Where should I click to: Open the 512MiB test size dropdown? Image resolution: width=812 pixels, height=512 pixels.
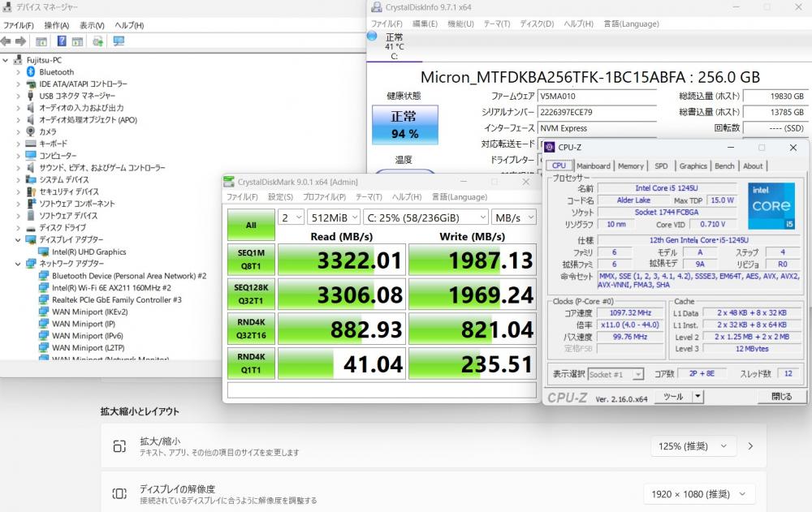pyautogui.click(x=334, y=217)
